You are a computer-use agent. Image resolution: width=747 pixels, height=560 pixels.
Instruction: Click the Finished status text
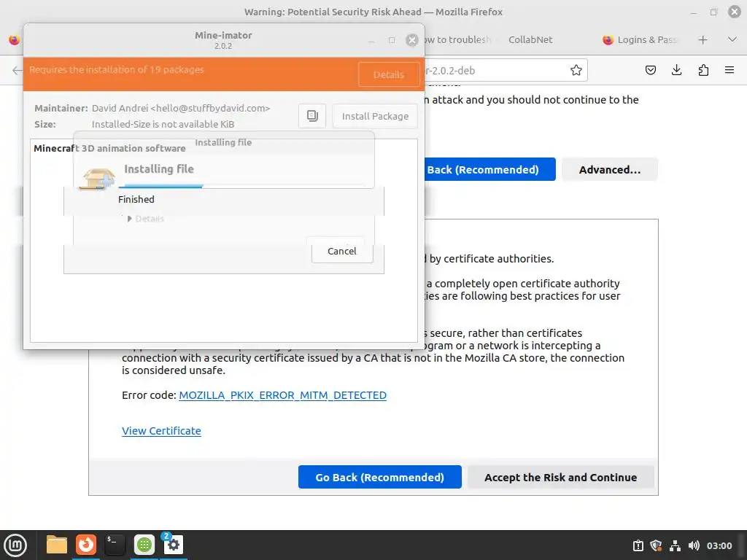coord(136,199)
